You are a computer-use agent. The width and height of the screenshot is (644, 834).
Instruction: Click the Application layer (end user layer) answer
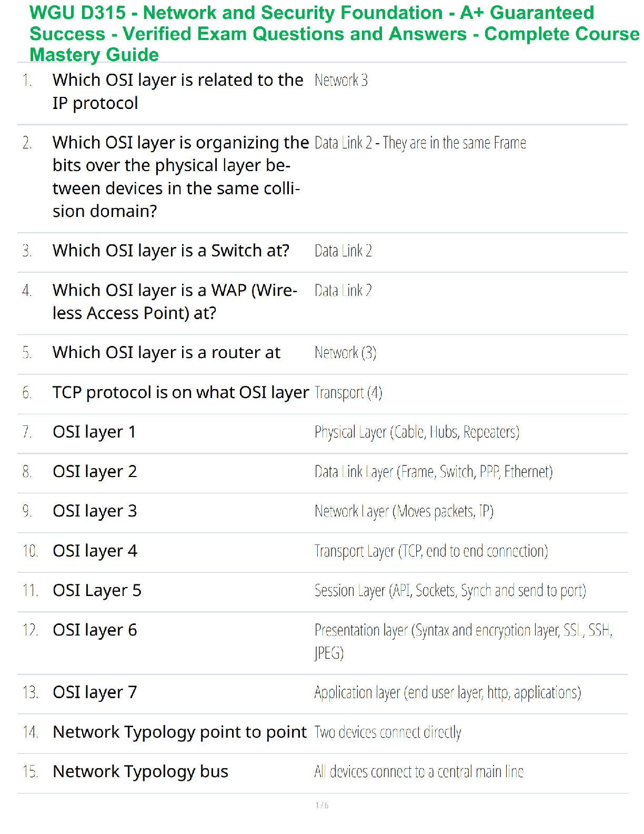pos(447,692)
